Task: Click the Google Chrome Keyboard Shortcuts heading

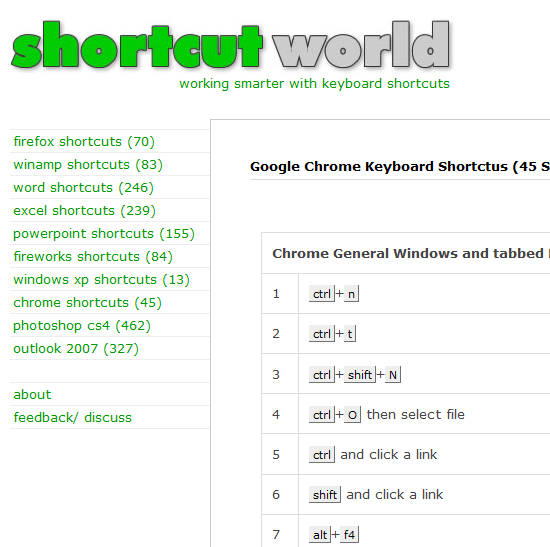Action: click(x=400, y=167)
